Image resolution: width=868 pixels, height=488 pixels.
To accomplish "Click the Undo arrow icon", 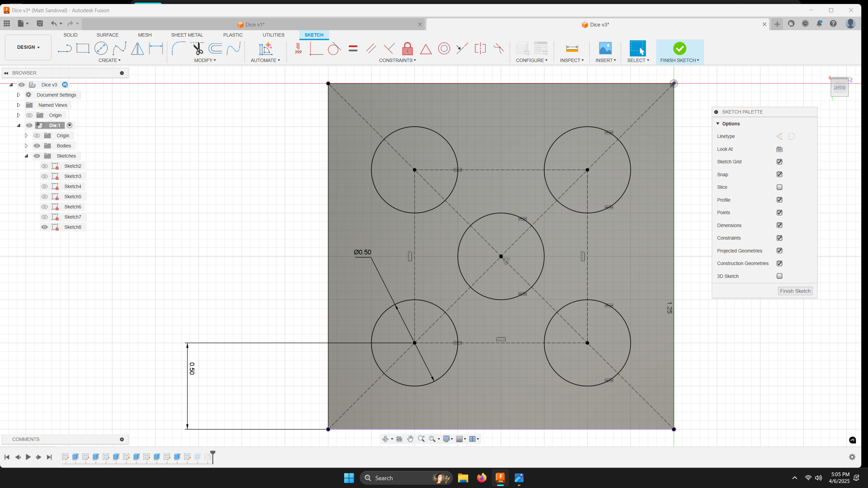I will (54, 23).
